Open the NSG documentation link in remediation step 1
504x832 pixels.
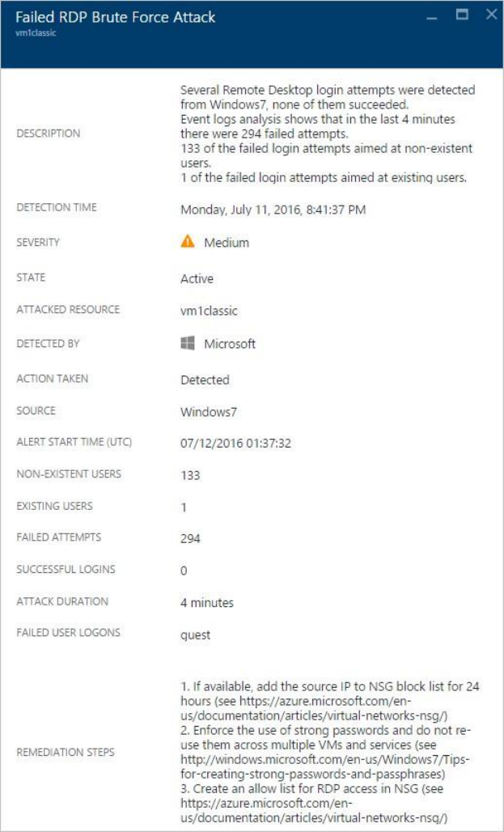pyautogui.click(x=316, y=707)
